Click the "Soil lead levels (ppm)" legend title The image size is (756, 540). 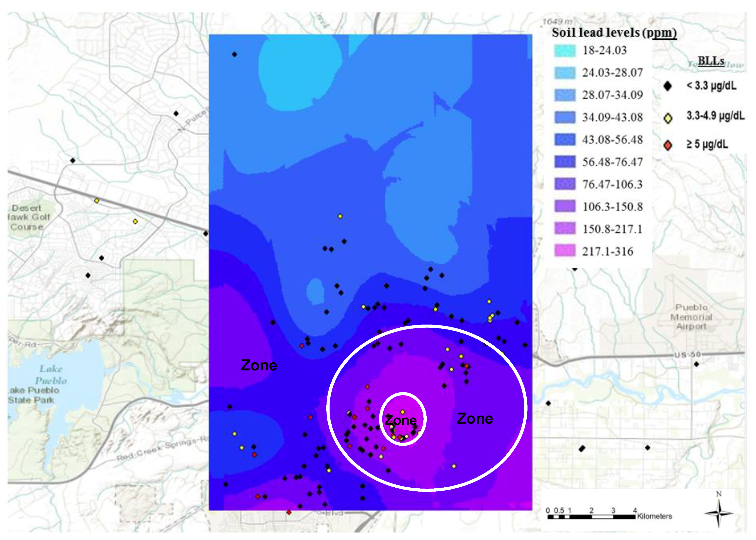(x=614, y=33)
